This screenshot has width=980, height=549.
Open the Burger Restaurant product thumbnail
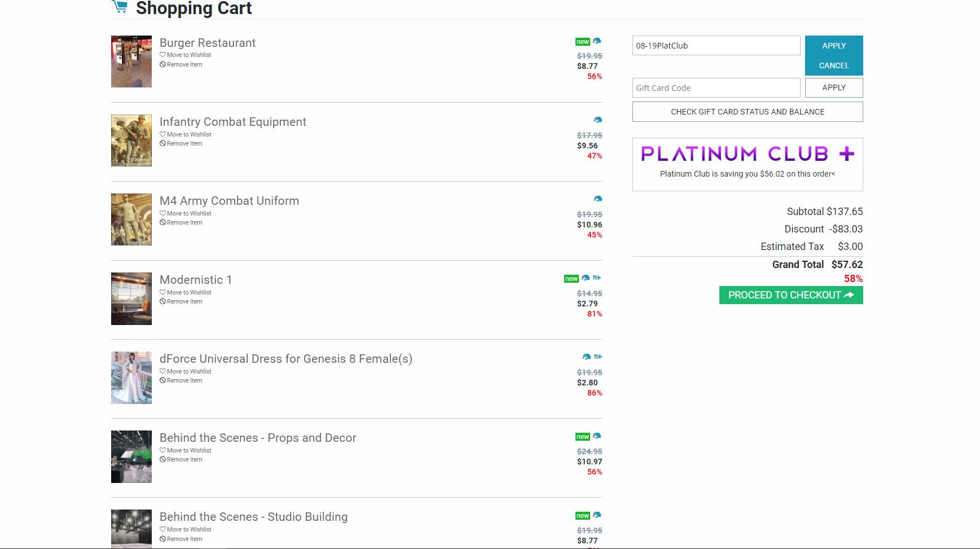tap(131, 62)
